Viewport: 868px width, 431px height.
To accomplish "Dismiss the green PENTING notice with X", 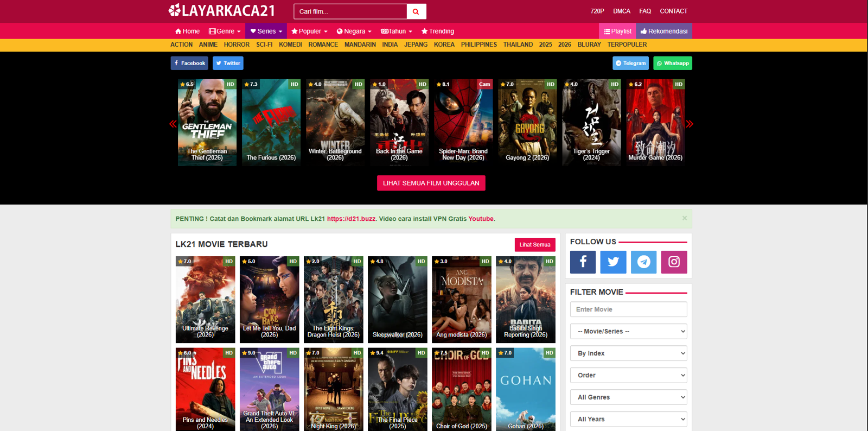I will 685,218.
